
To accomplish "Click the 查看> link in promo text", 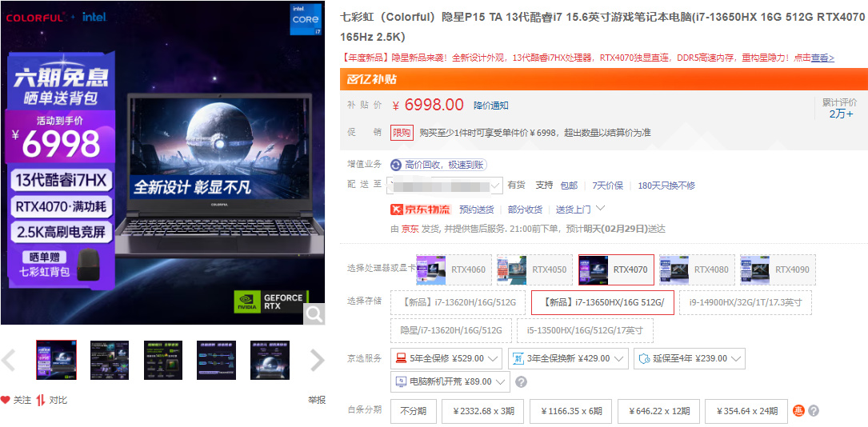I will [x=822, y=58].
